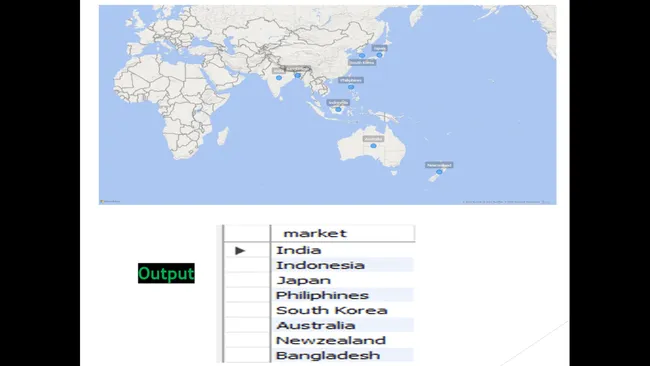Select the Japan marker dot on map

tap(379, 55)
